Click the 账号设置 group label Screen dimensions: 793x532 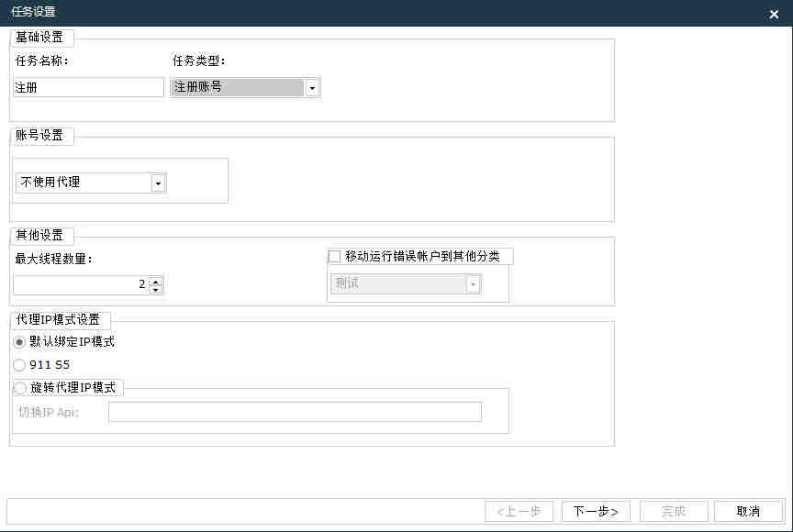pyautogui.click(x=39, y=135)
